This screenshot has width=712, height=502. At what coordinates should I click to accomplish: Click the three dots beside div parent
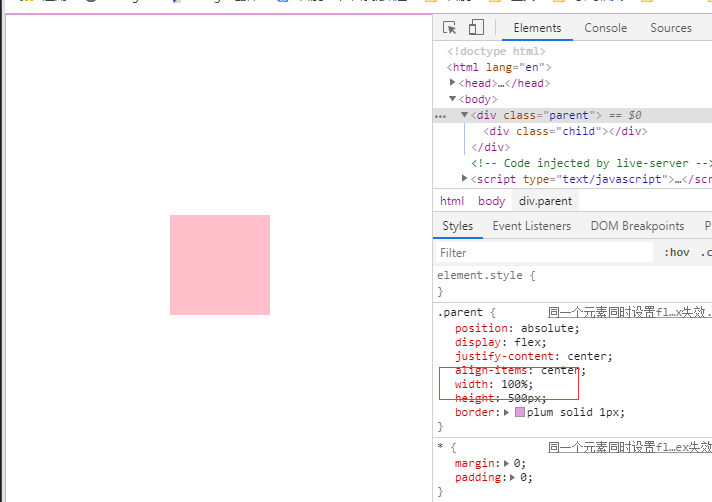[x=440, y=116]
